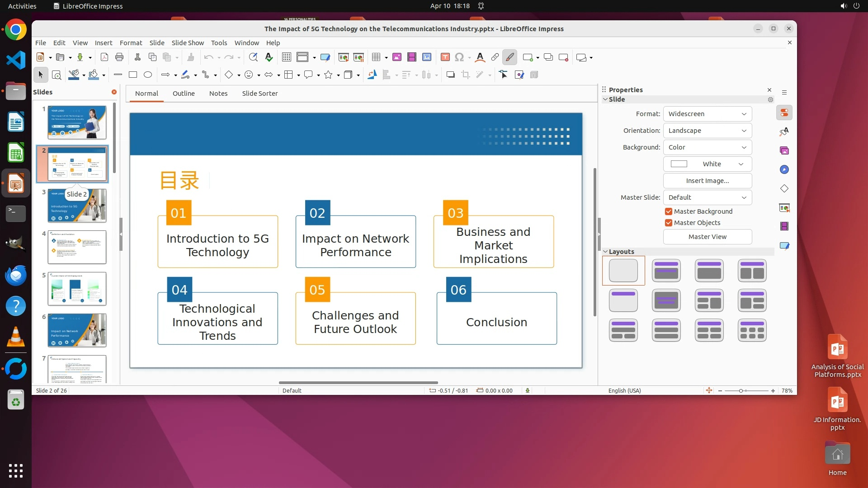Open the Format dropdown showing Widescreen
This screenshot has height=488, width=868.
[x=707, y=114]
